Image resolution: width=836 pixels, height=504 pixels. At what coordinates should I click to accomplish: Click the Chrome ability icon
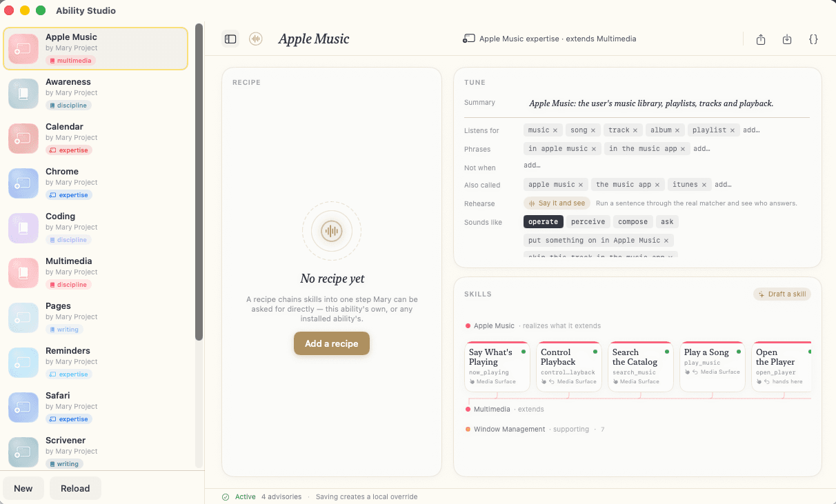[x=23, y=183]
